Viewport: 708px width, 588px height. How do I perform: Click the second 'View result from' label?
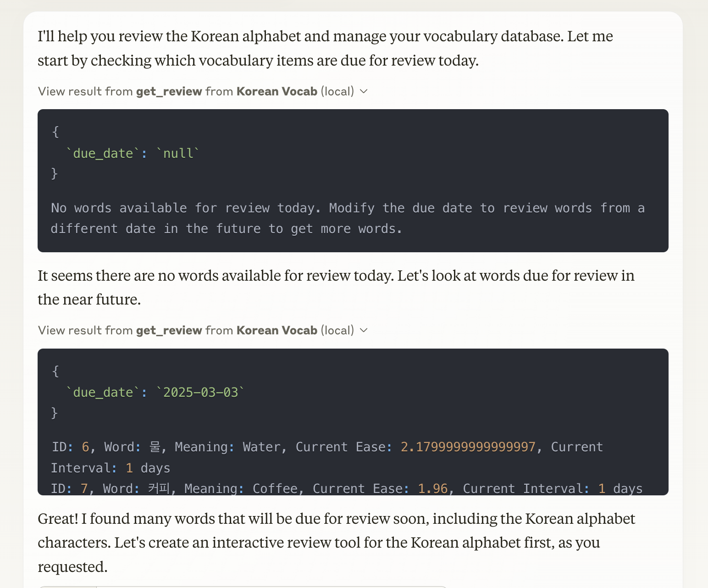(85, 330)
